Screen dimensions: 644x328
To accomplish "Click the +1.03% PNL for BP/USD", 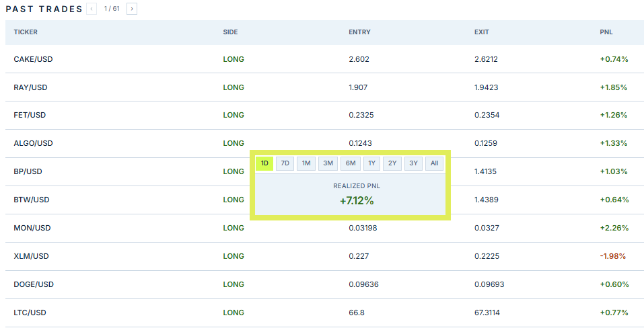I will tap(614, 171).
